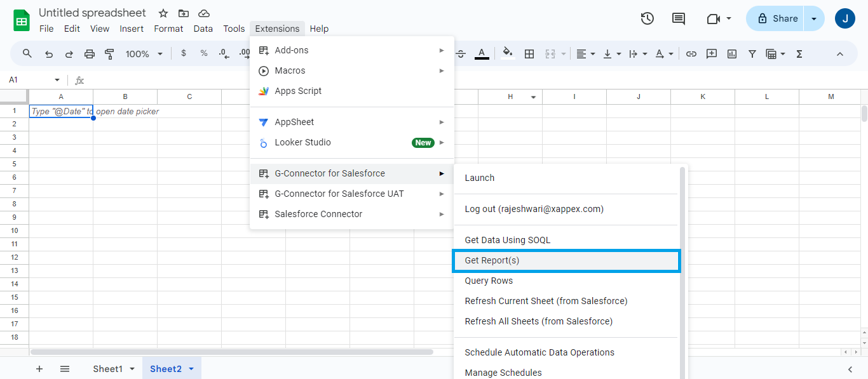Select the Get Data Using SOQL option
Viewport: 868px width, 379px height.
(507, 239)
